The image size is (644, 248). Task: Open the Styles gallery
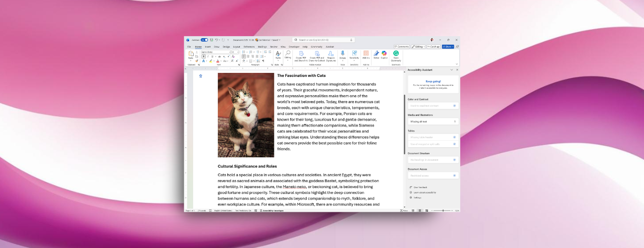point(278,57)
